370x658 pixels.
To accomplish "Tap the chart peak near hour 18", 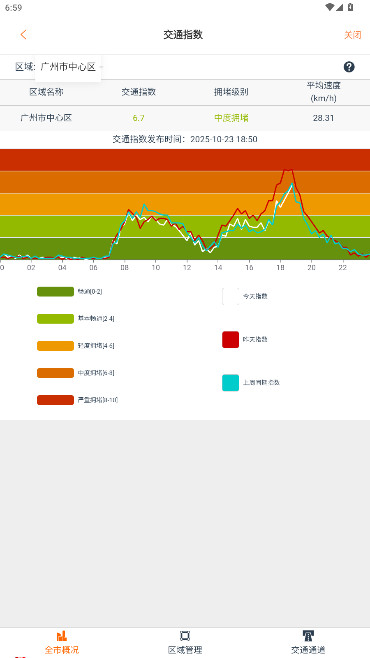I will [x=288, y=170].
